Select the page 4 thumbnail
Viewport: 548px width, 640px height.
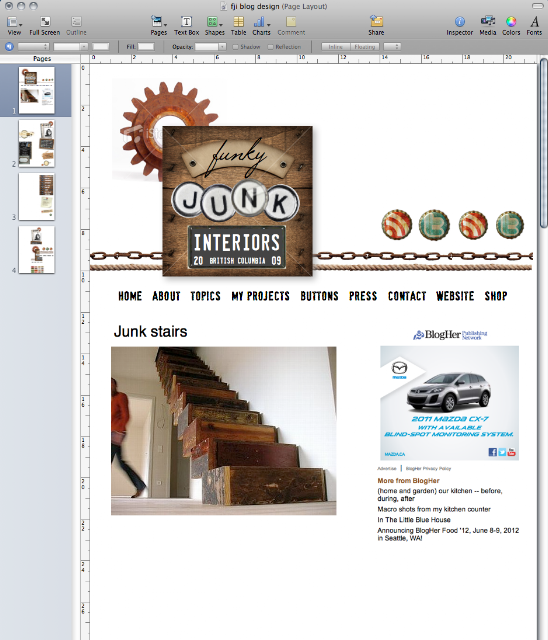pos(36,250)
